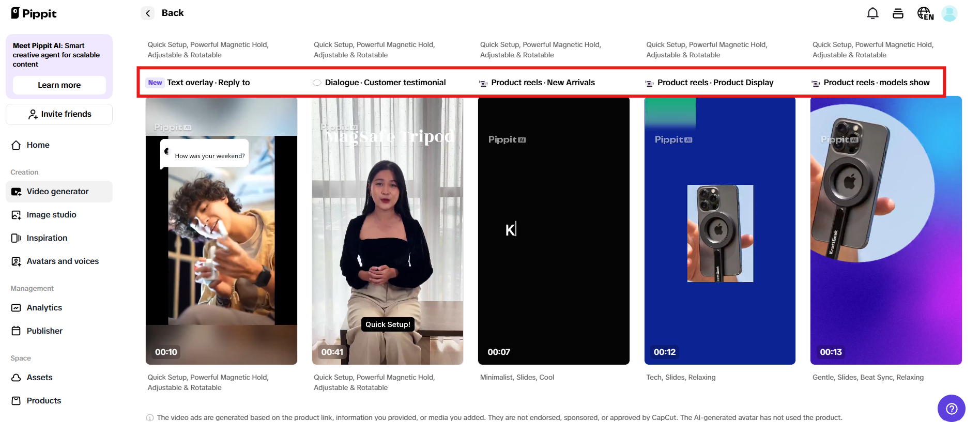
Task: Click the Video generator icon
Action: coord(16,192)
